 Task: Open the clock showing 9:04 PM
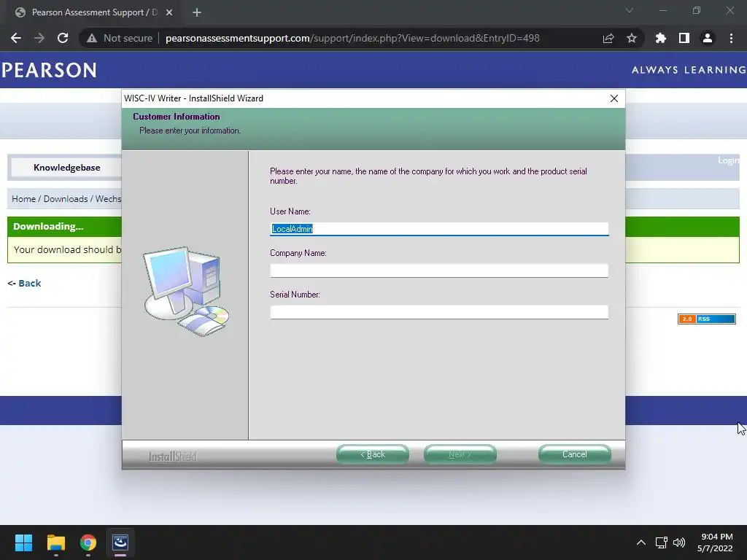(x=715, y=542)
